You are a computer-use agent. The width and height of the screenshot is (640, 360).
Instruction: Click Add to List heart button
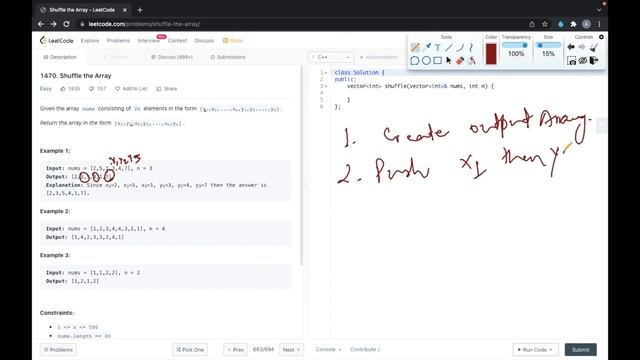[x=131, y=89]
